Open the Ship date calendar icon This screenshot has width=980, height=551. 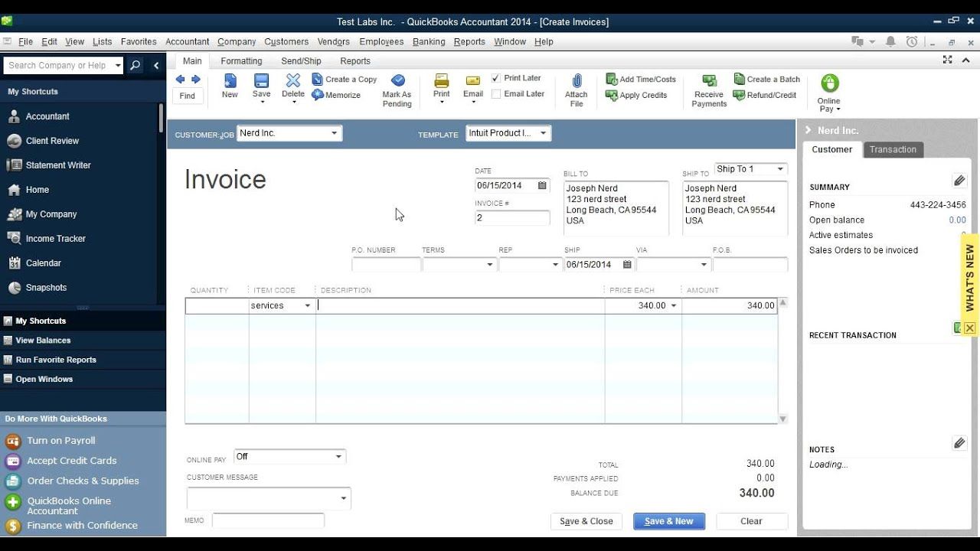[x=627, y=264]
